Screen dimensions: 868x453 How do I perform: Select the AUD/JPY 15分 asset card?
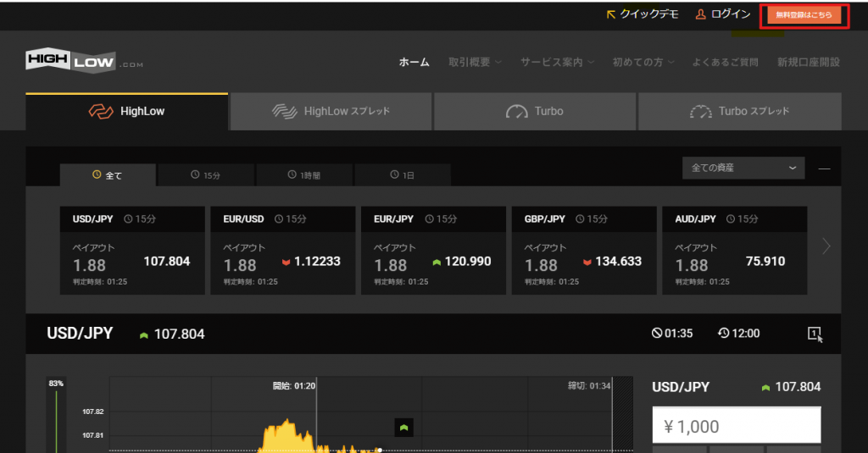(x=735, y=251)
